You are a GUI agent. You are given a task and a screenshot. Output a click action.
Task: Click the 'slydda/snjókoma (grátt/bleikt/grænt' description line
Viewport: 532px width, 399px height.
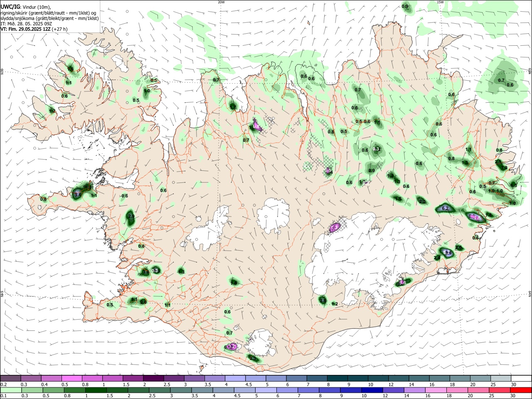pos(49,18)
